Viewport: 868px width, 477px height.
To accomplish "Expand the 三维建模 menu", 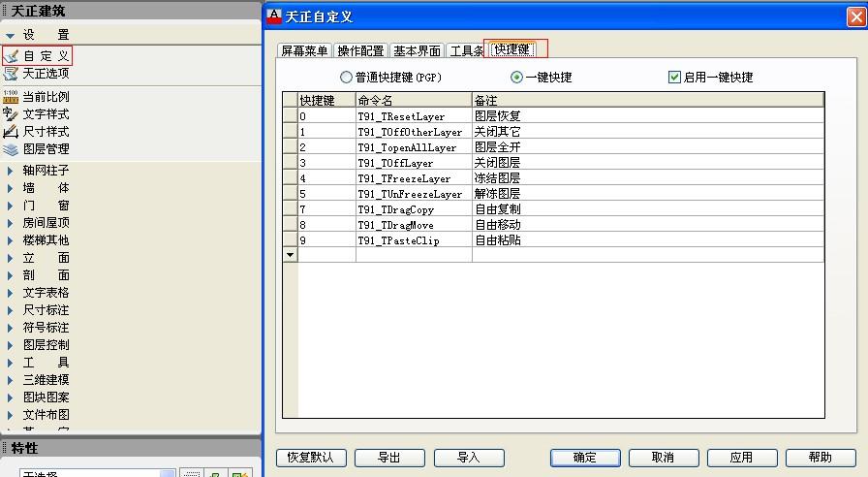I will [10, 380].
